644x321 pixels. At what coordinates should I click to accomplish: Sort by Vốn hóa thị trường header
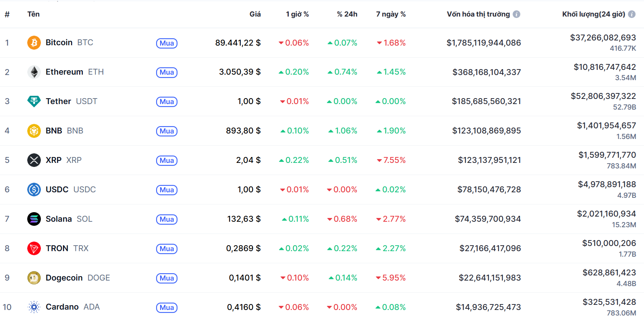point(478,14)
